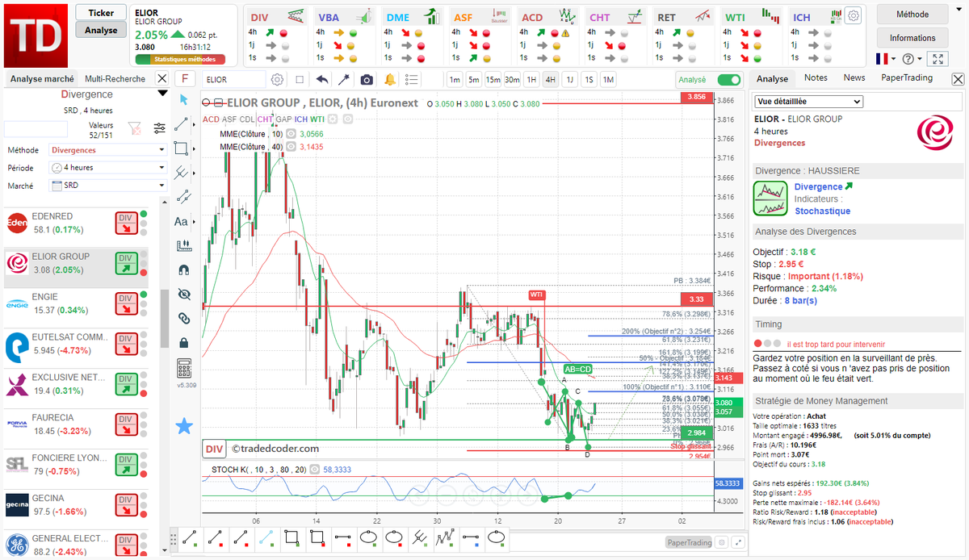This screenshot has width=969, height=560.
Task: Toggle the square checkbox in chart toolbar
Action: tap(300, 79)
